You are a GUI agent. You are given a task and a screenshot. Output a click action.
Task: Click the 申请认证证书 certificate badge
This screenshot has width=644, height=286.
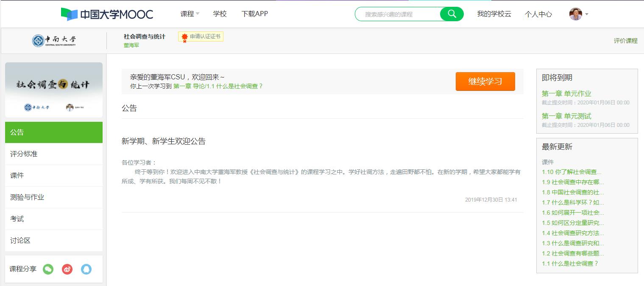pos(201,37)
